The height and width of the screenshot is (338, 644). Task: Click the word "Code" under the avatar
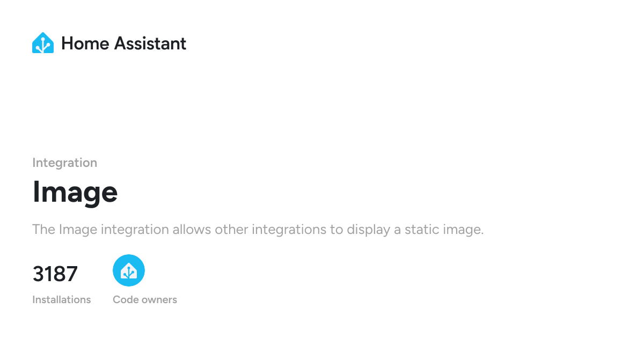pyautogui.click(x=124, y=299)
